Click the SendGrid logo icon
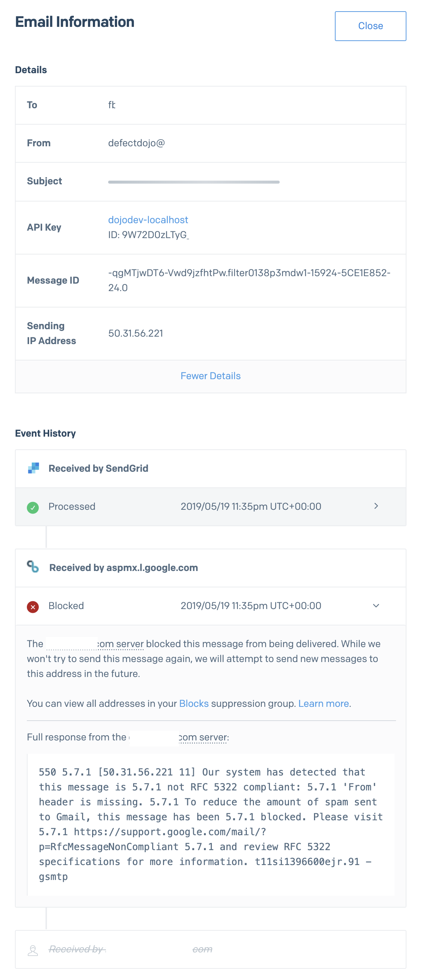 pos(34,468)
